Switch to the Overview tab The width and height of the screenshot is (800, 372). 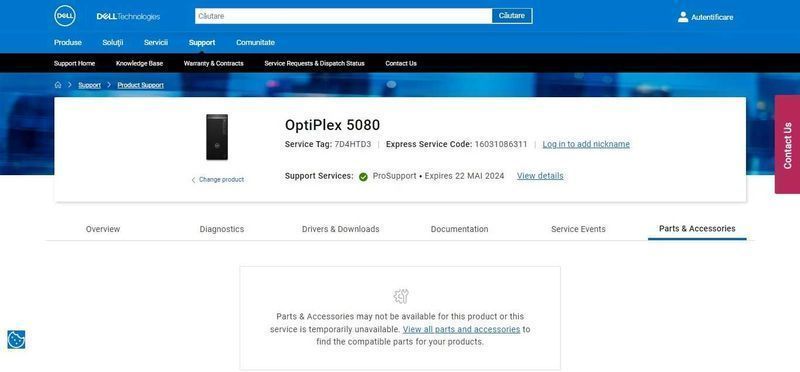(103, 229)
